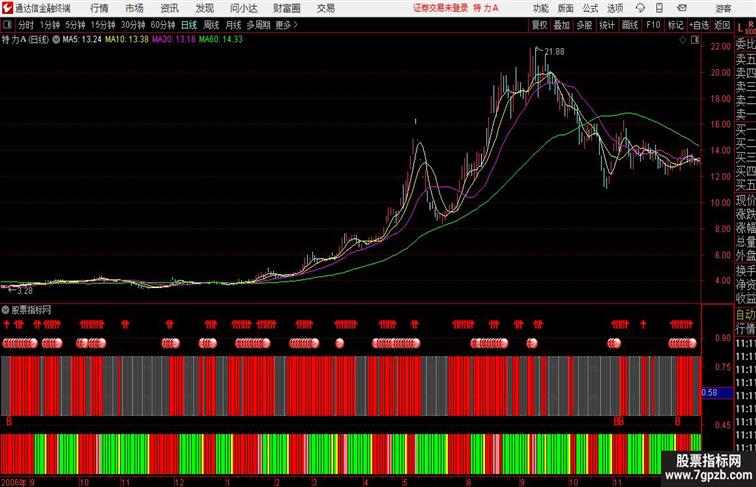
Task: Click the 0.58 indicator value label
Action: tap(709, 392)
